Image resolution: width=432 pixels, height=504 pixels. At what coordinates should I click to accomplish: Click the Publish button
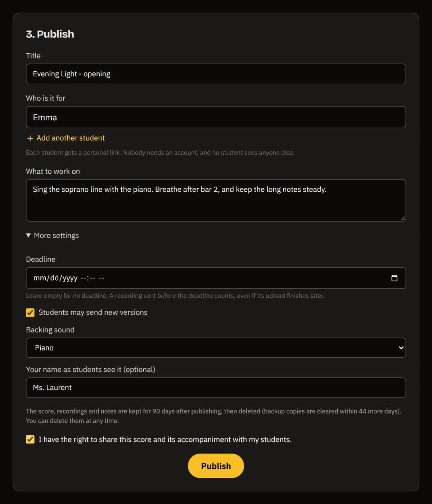click(216, 466)
